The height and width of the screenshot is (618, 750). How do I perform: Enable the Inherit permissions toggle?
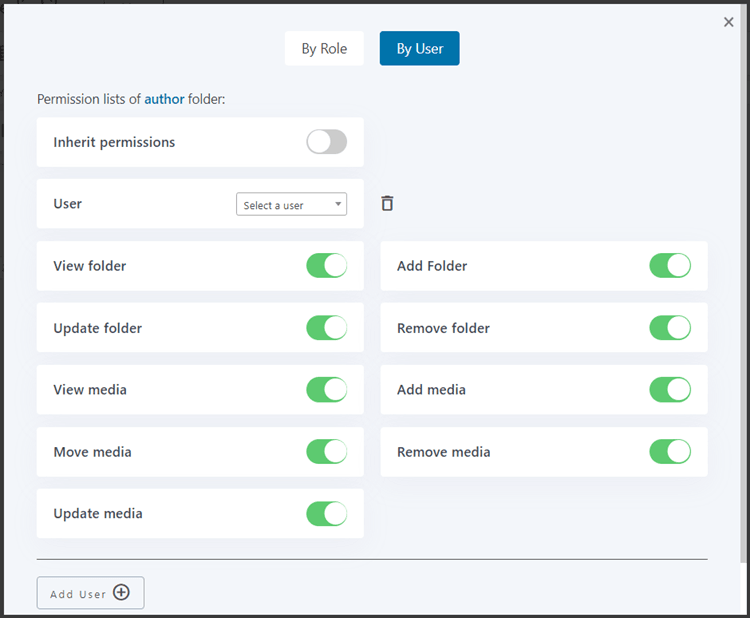[326, 142]
